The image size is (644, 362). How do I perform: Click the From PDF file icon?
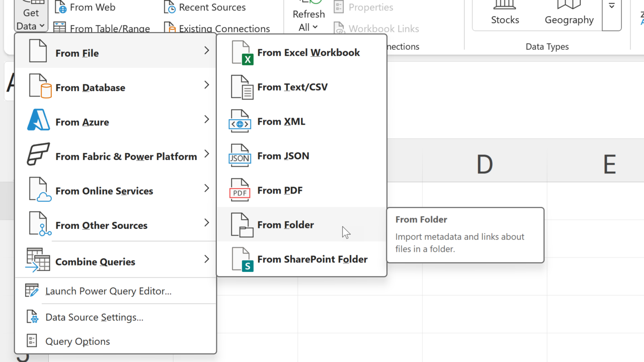(x=240, y=191)
